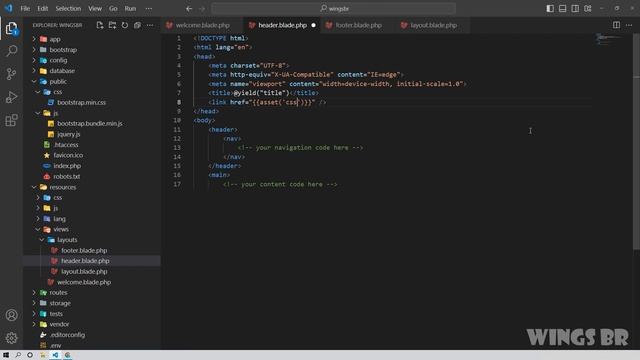Open the View menu

95,9
